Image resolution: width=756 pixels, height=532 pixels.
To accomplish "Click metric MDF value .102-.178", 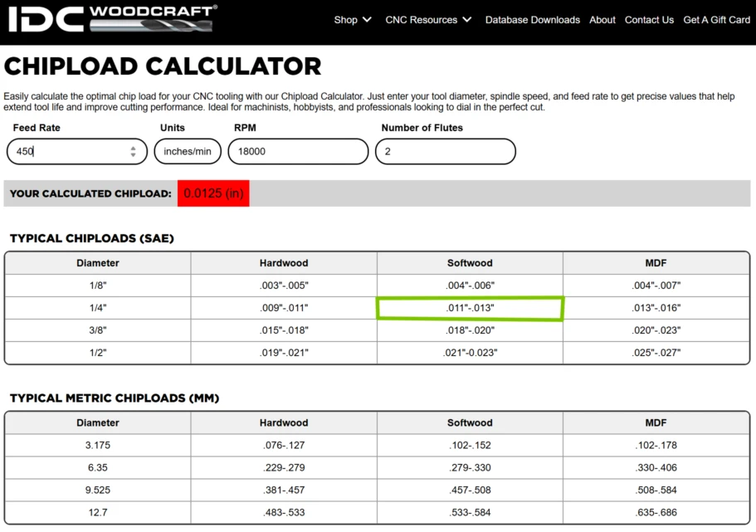I will click(x=656, y=445).
